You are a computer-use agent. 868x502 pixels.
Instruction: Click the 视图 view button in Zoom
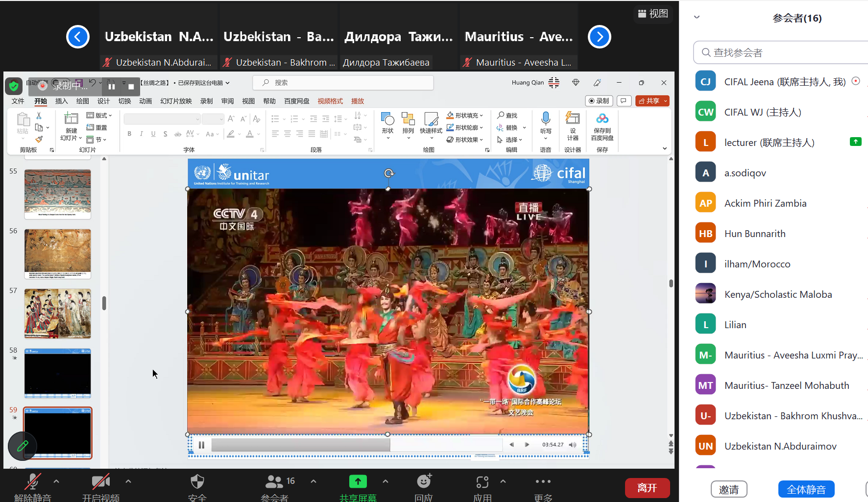[x=653, y=14]
